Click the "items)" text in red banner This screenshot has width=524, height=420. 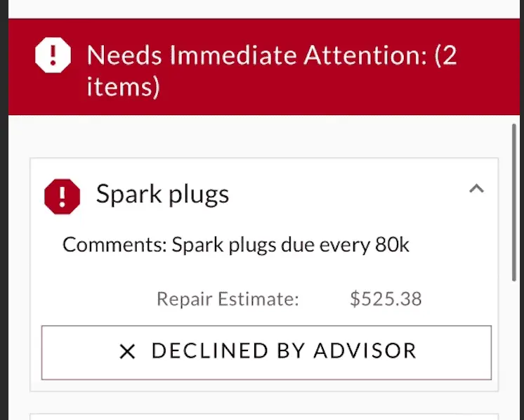[x=124, y=86]
